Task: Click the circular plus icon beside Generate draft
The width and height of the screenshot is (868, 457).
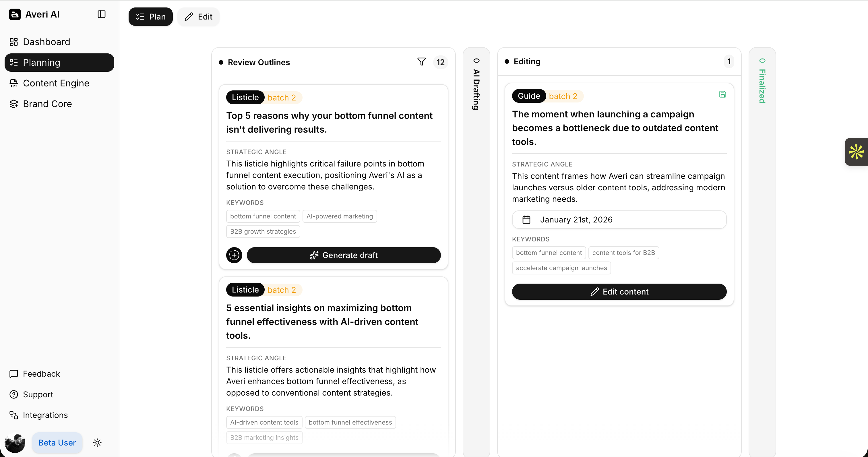Action: [234, 255]
